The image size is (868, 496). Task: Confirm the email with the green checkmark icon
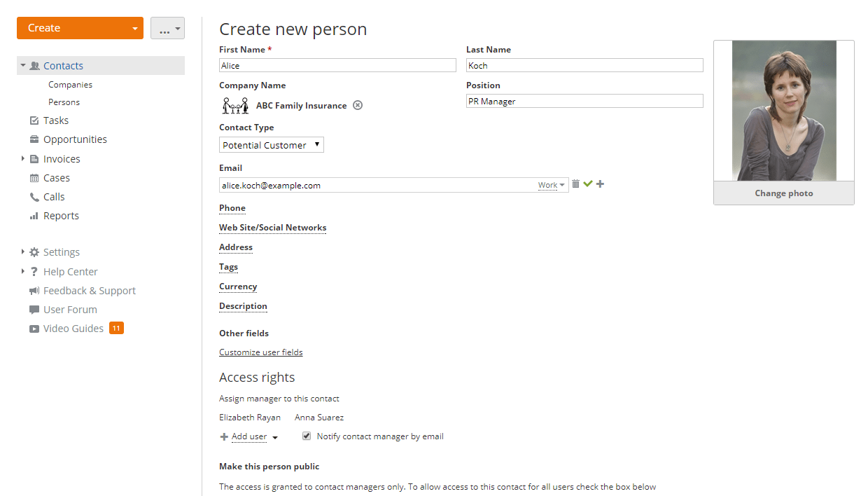tap(587, 184)
